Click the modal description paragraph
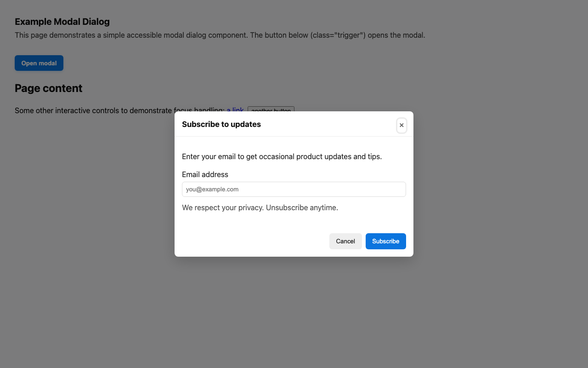 tap(281, 156)
